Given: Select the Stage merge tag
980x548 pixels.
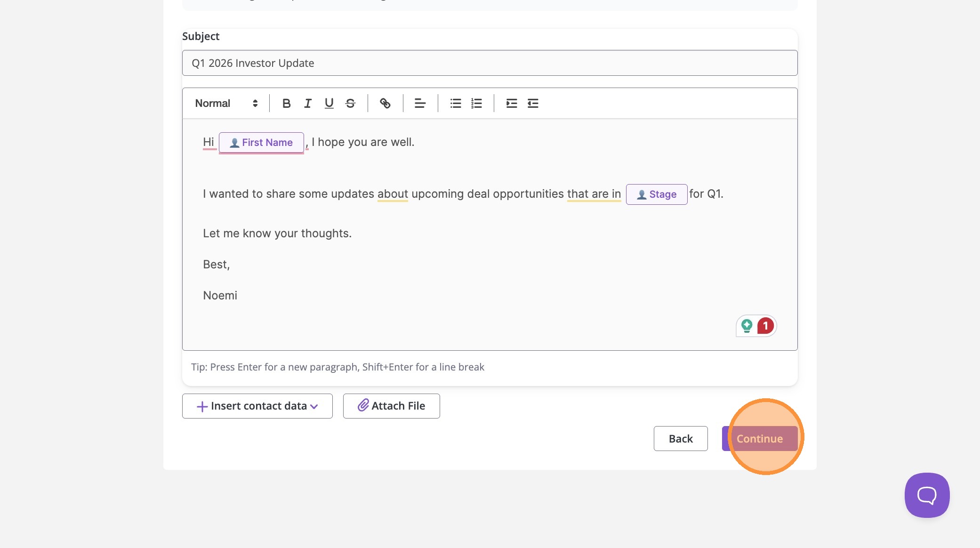Looking at the screenshot, I should click(656, 194).
